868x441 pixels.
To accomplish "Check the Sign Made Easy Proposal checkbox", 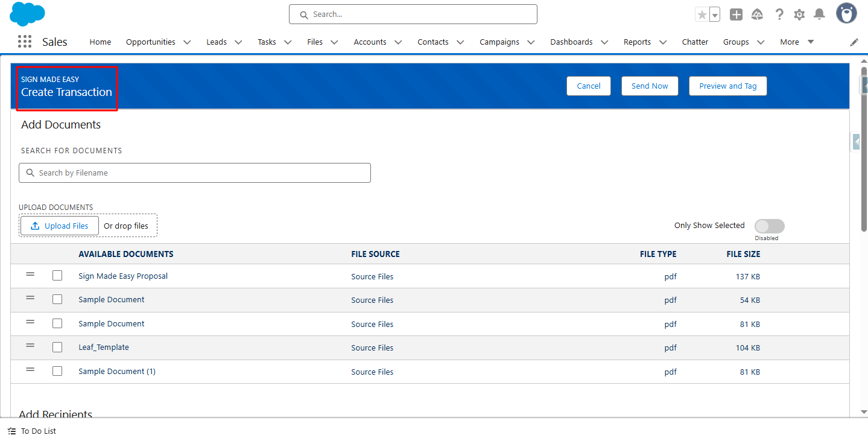I will (57, 276).
